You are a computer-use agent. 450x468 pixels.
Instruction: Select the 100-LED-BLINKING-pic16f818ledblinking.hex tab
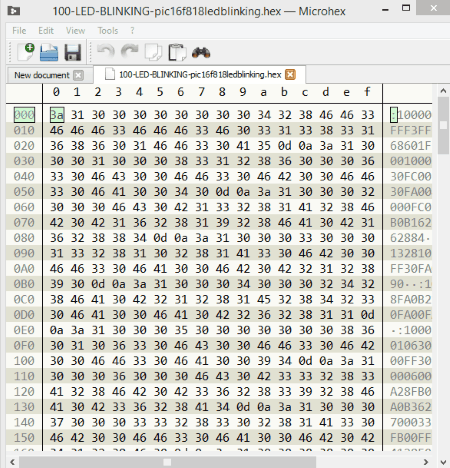pyautogui.click(x=200, y=74)
